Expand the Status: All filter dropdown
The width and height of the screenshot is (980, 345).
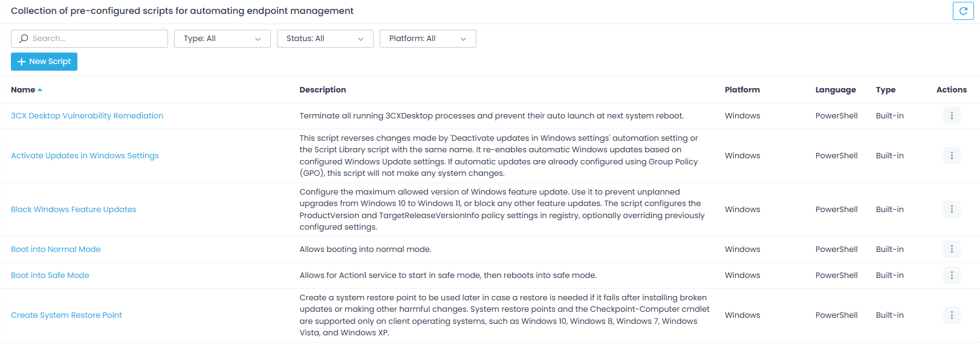pos(325,39)
